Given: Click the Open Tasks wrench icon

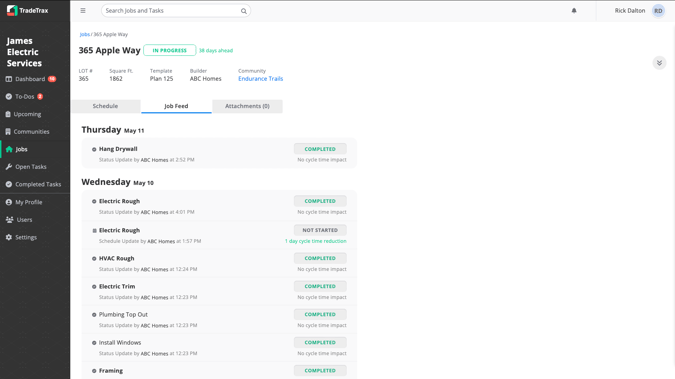Looking at the screenshot, I should click(x=9, y=167).
